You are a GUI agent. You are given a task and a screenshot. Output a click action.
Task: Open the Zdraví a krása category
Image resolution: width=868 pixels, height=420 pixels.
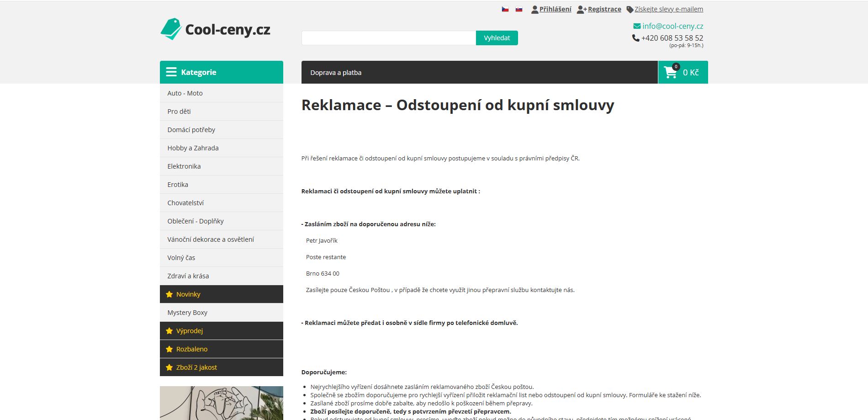click(222, 276)
